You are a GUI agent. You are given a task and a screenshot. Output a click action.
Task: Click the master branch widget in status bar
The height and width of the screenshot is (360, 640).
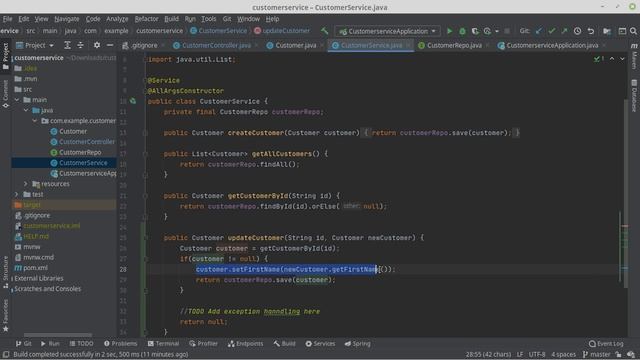click(596, 354)
